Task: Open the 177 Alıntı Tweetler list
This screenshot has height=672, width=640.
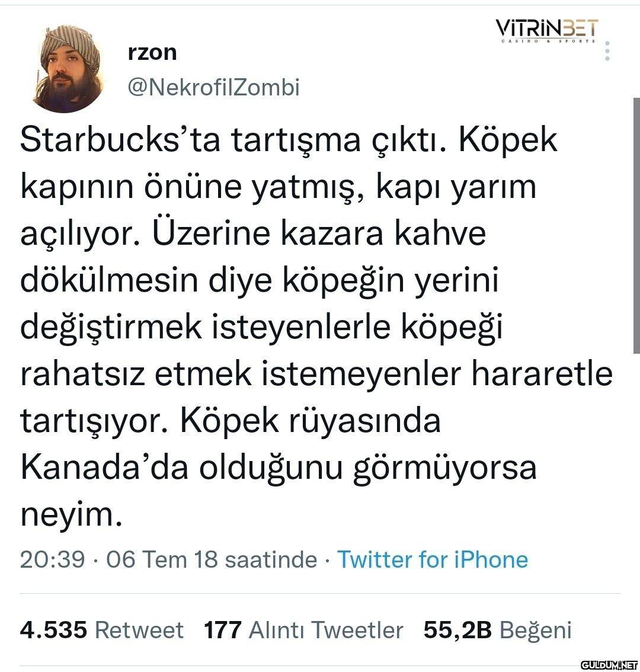Action: pyautogui.click(x=303, y=629)
